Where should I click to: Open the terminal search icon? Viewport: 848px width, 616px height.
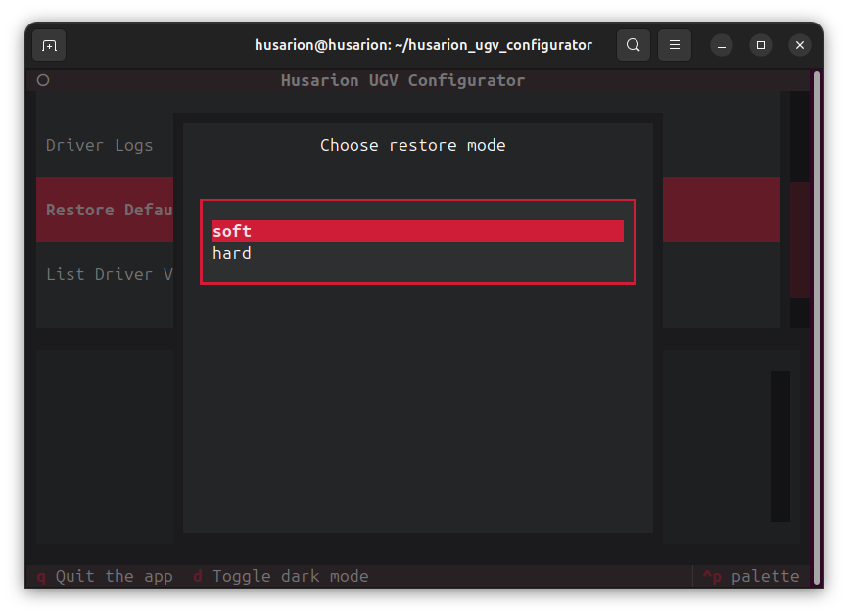point(634,45)
